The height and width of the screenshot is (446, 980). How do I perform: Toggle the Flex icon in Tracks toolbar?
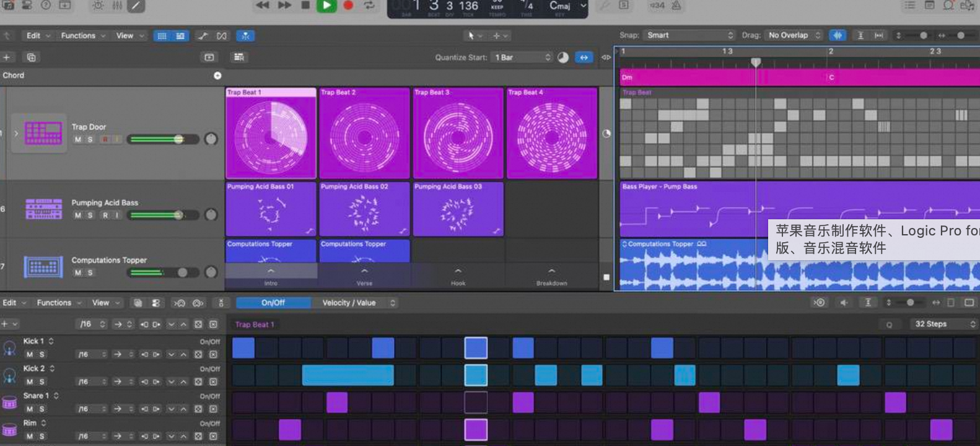[x=222, y=36]
